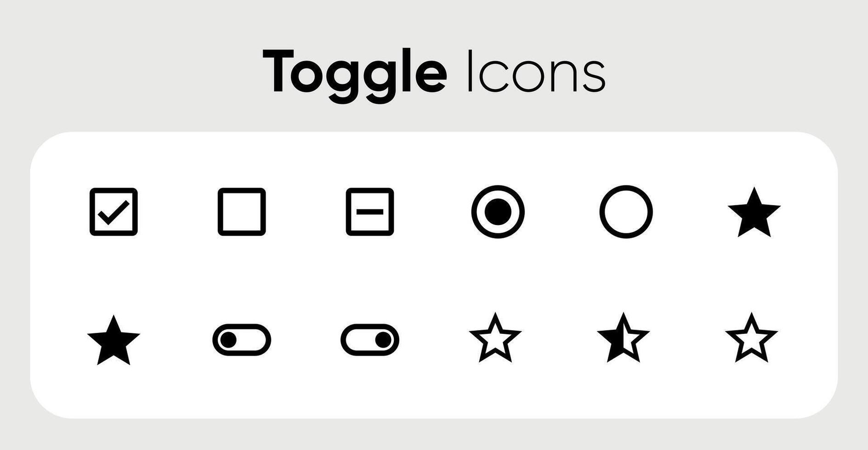
Task: Click the outline star beside the right-knob switch
Action: (495, 338)
